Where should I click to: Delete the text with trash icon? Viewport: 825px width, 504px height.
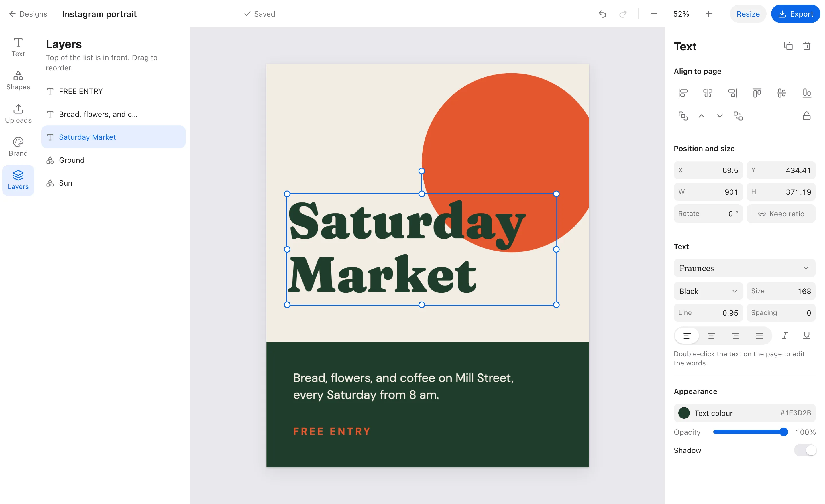tap(807, 46)
